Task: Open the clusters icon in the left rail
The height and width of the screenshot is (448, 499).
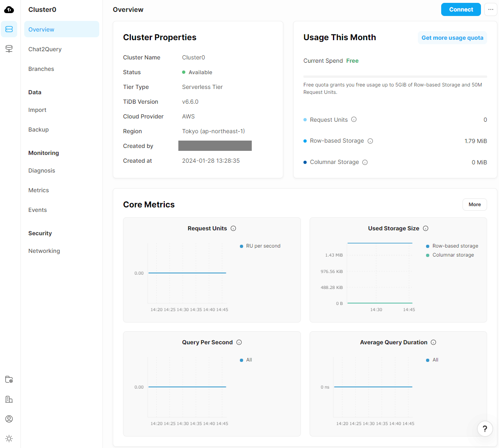Action: (x=9, y=29)
